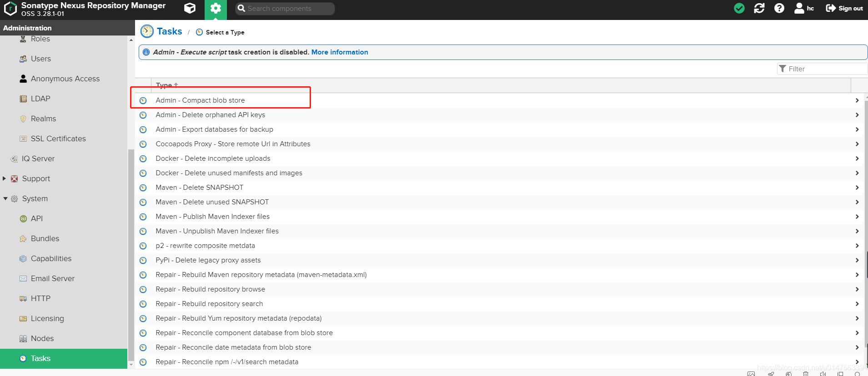Screen dimensions: 868x376
Task: Open Capabilities in the sidebar
Action: coord(51,258)
